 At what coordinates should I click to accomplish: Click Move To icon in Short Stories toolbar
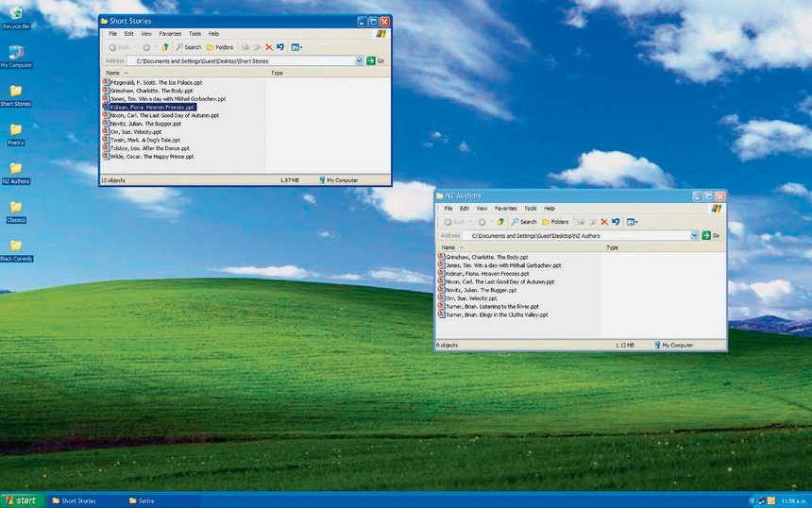pyautogui.click(x=245, y=47)
